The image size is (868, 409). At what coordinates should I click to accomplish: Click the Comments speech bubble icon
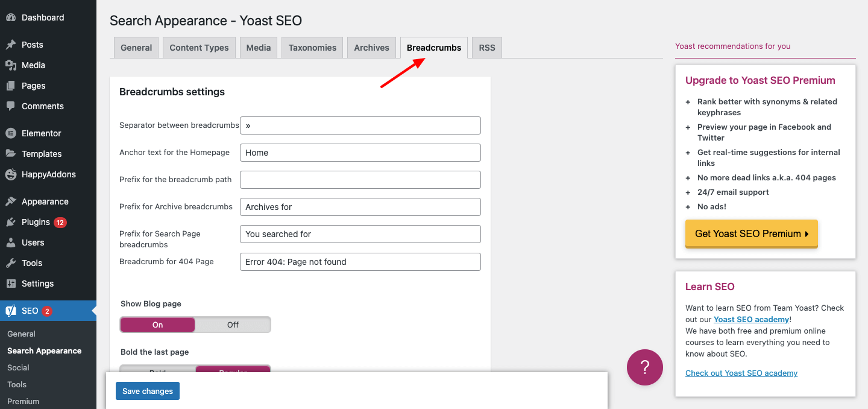click(x=11, y=106)
